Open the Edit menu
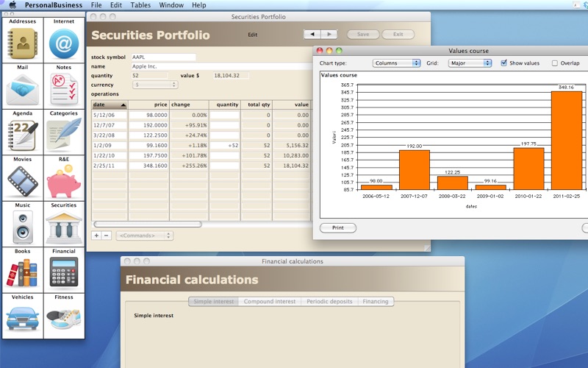The height and width of the screenshot is (368, 588). pyautogui.click(x=116, y=5)
